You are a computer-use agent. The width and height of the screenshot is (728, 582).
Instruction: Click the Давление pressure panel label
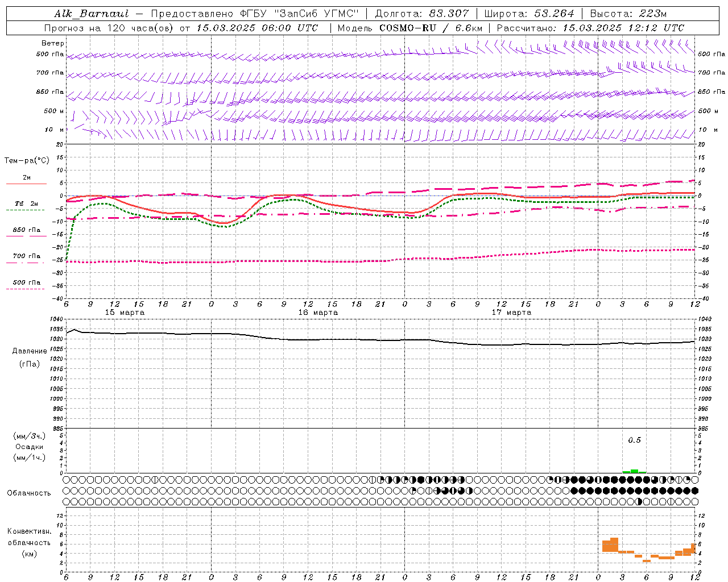tap(30, 351)
